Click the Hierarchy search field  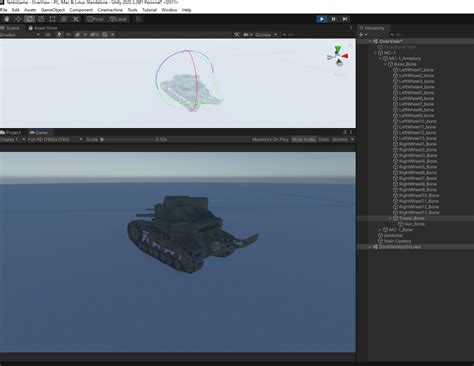tap(430, 35)
